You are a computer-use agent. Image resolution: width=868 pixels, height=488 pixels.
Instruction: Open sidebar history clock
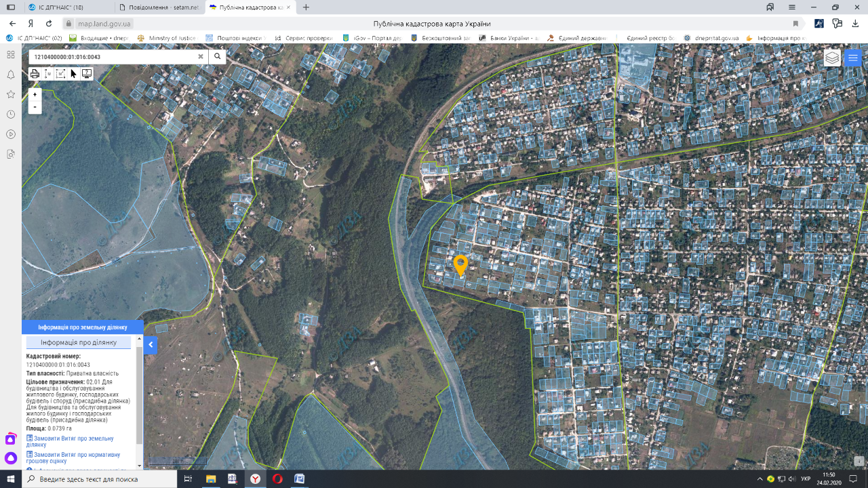[11, 115]
